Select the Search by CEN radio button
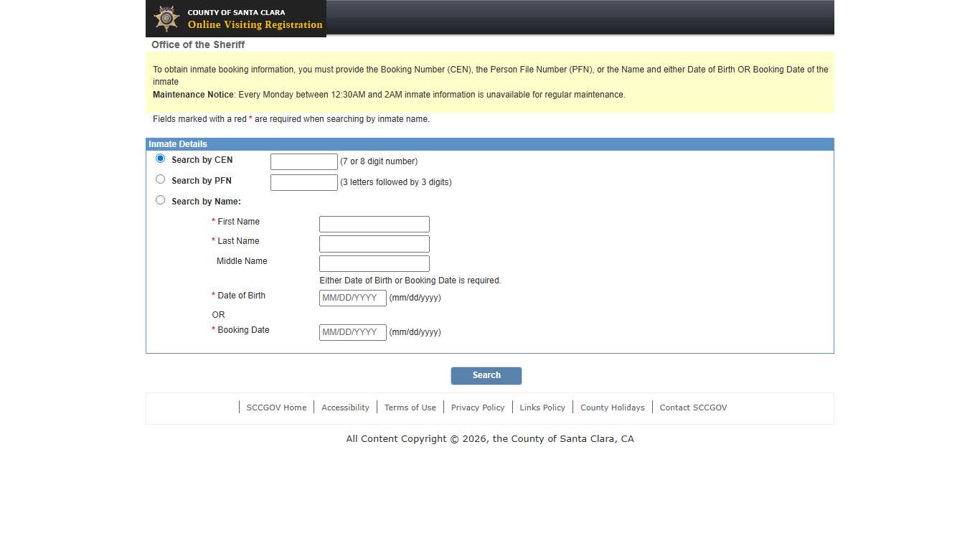The height and width of the screenshot is (551, 980). click(x=160, y=159)
